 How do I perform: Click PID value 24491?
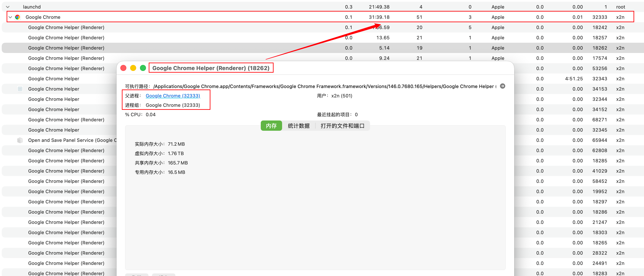tap(599, 263)
